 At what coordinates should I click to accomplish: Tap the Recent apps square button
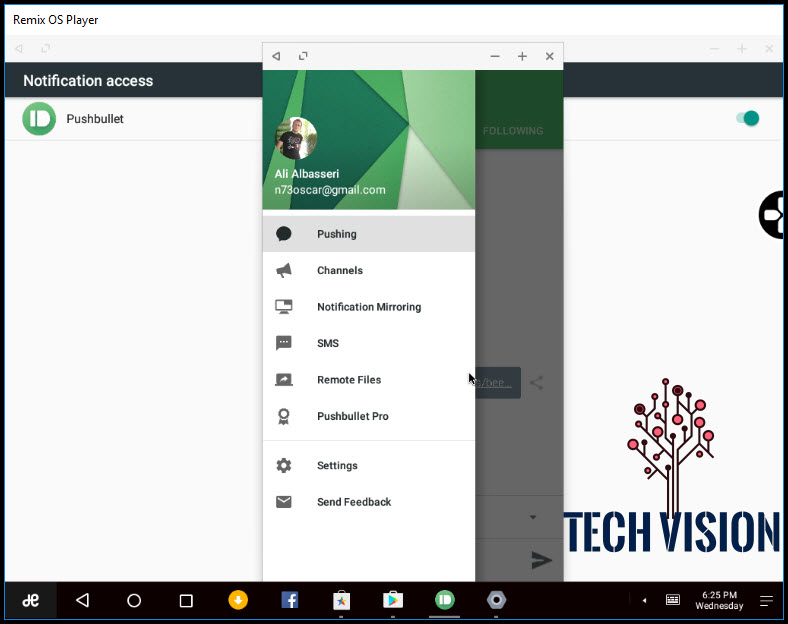(x=186, y=600)
